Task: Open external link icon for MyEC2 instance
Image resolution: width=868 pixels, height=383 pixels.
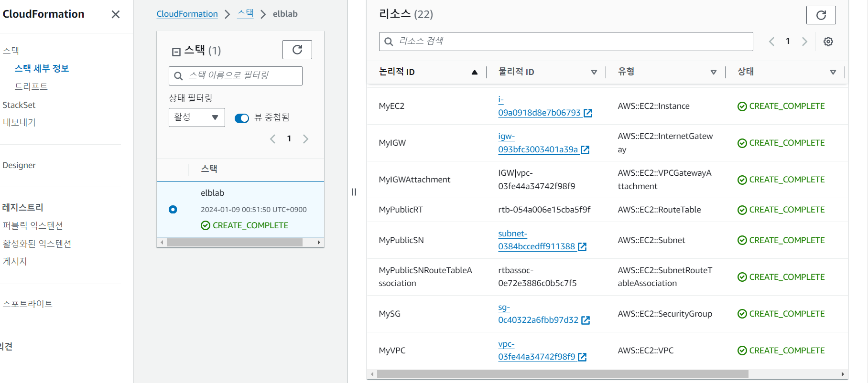Action: click(588, 113)
